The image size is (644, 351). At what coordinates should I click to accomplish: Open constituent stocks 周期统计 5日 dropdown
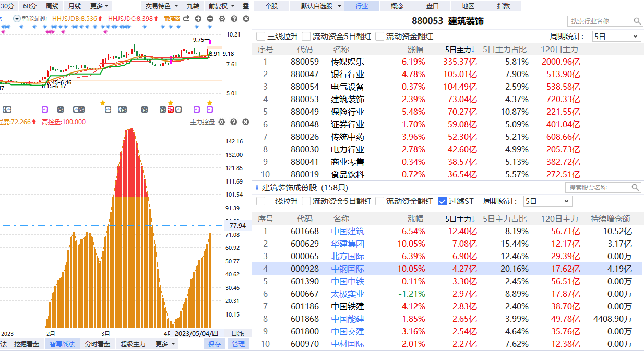point(548,201)
